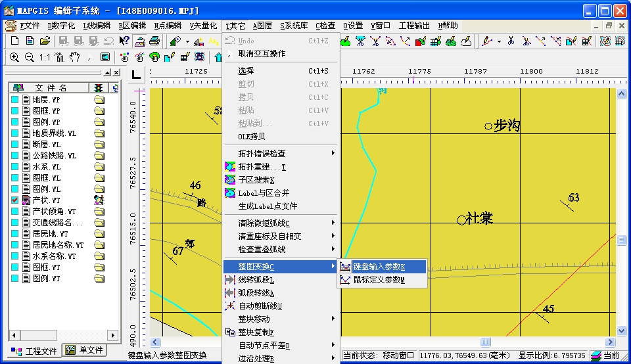Click the L corner ruler origin button
Viewport: 631px width, 364px height.
[137, 74]
